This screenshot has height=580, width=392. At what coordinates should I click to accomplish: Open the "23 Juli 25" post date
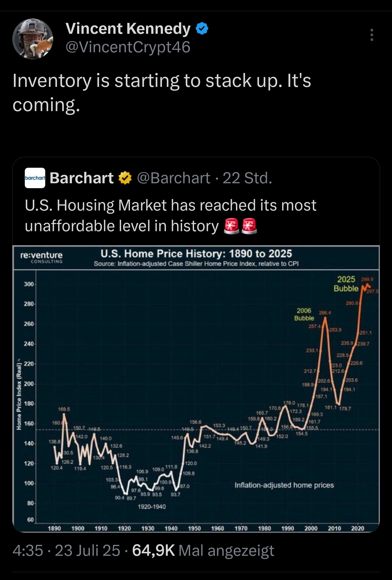coord(87,550)
